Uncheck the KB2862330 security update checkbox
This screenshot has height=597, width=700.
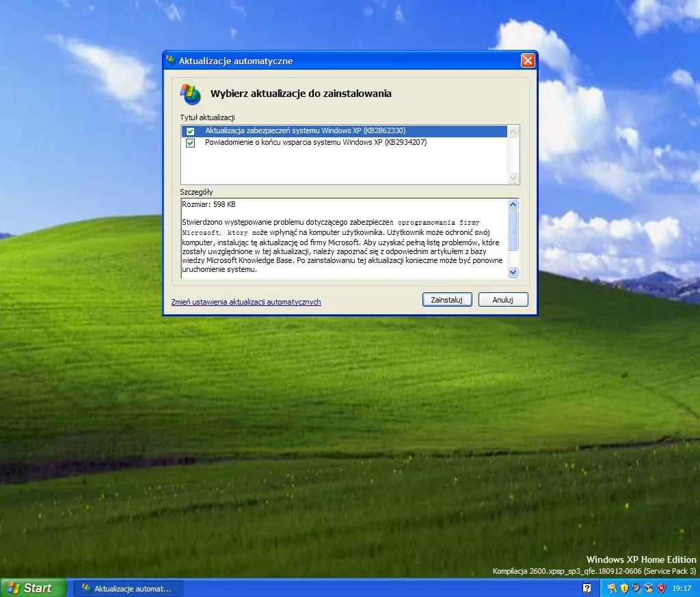point(189,130)
